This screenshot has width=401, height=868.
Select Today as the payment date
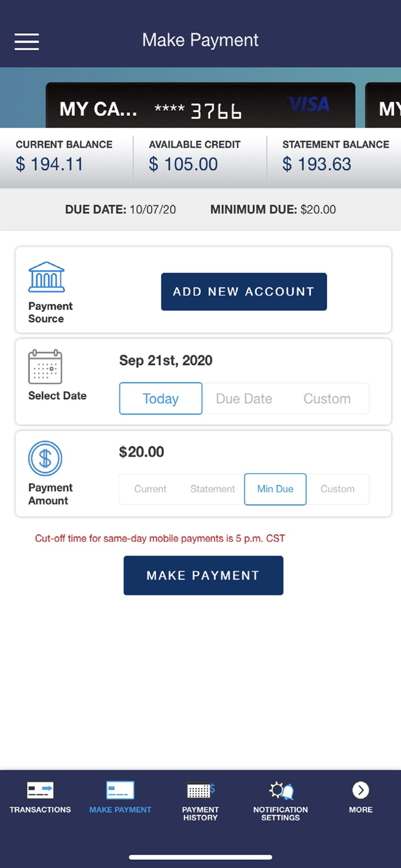coord(160,399)
